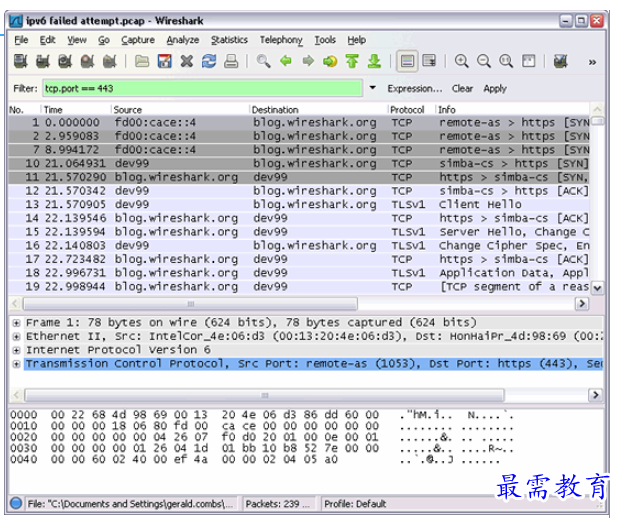Sort by the Time column header
Screen dimensions: 618x518
coord(76,110)
